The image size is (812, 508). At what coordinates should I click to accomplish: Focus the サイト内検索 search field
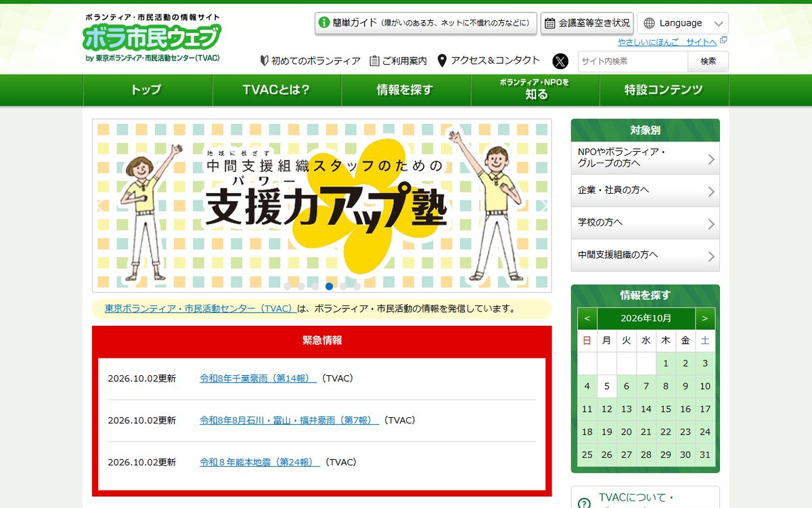point(633,61)
